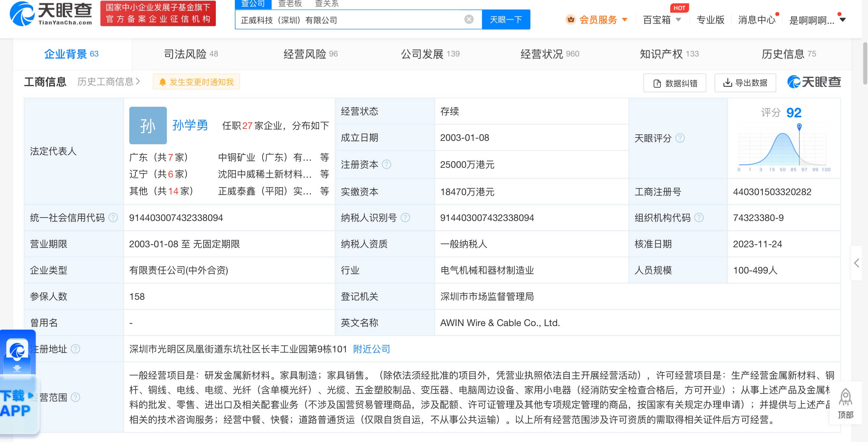Image resolution: width=868 pixels, height=442 pixels.
Task: Open the 附近公司 link
Action: click(371, 349)
